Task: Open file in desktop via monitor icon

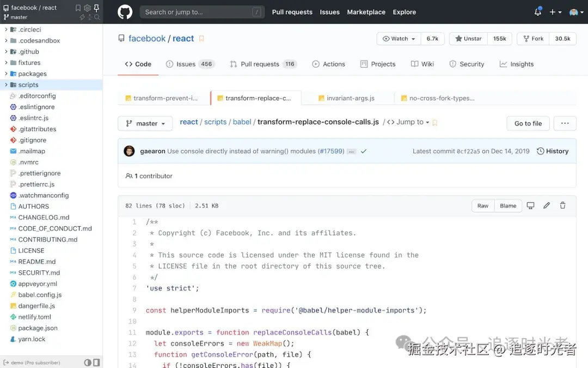Action: pos(530,206)
